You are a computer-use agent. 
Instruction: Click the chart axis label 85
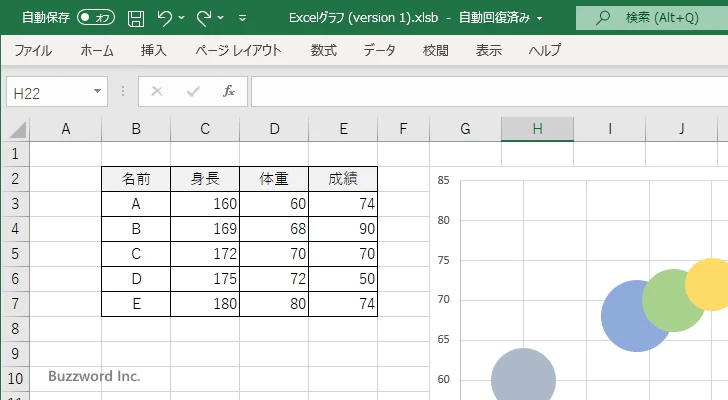point(443,180)
